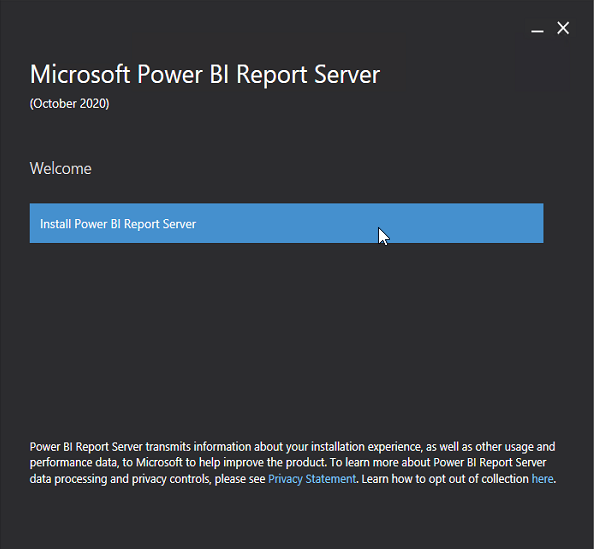595x549 pixels.
Task: Click the telemetry information paragraph
Action: pos(293,463)
